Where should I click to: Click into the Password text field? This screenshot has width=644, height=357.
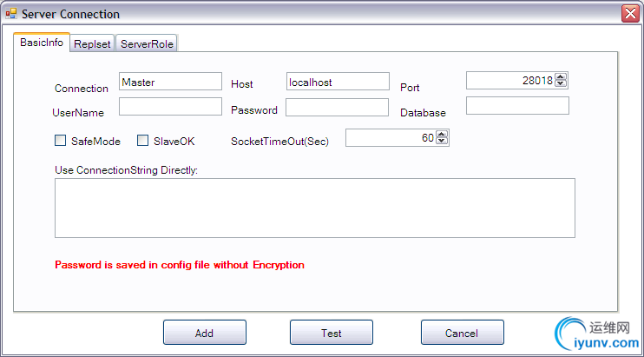(338, 107)
